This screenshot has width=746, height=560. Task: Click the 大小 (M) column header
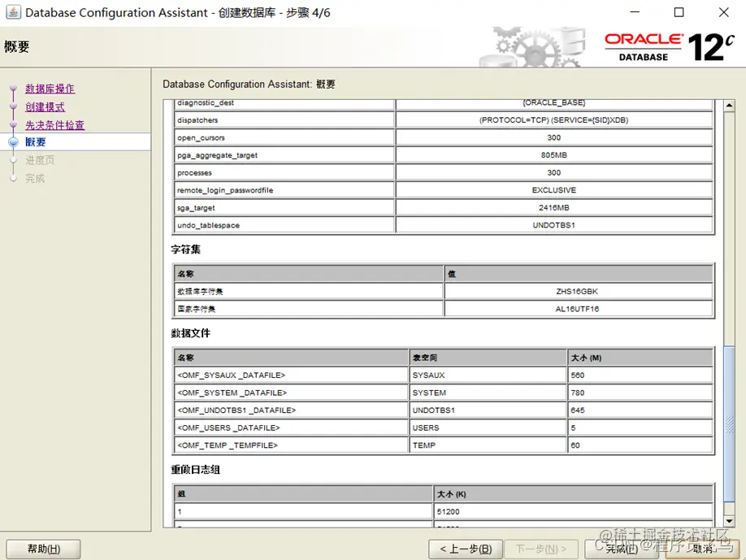coord(640,358)
